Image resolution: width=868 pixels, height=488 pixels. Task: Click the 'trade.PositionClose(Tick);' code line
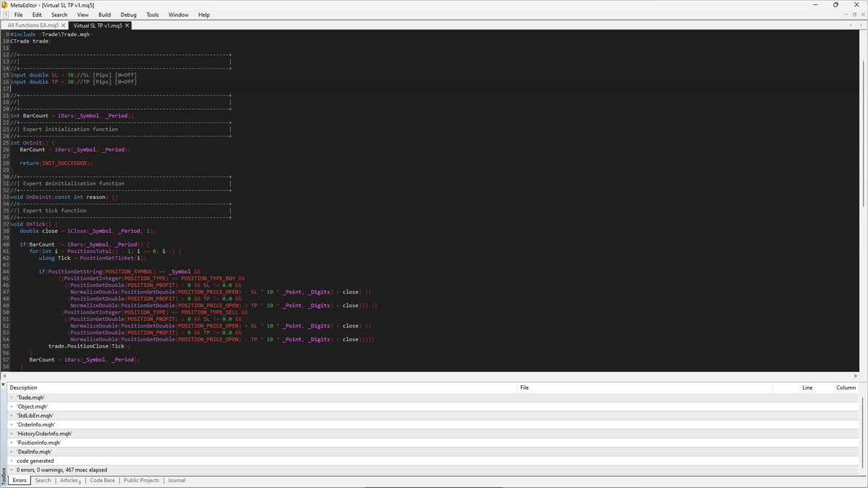click(90, 346)
